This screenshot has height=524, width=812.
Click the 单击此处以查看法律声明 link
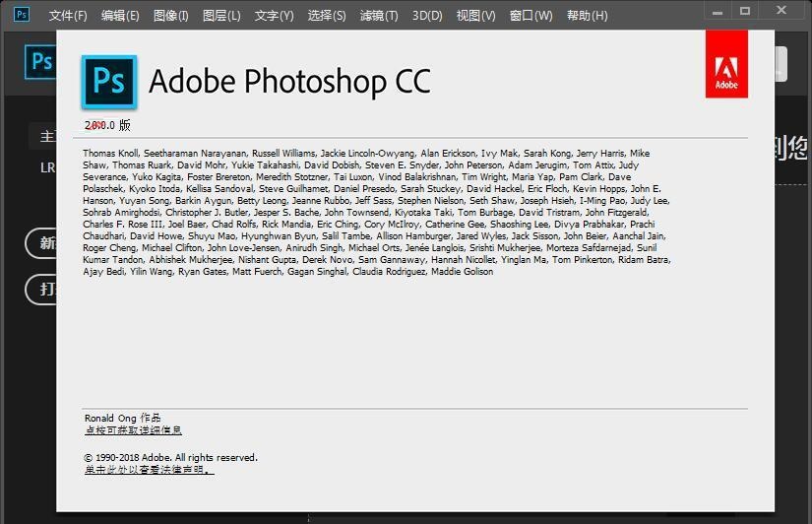pos(150,470)
